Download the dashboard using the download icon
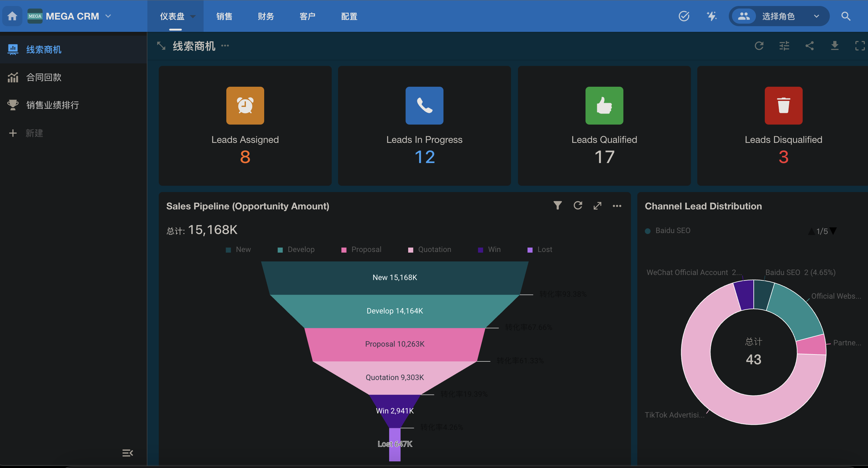Image resolution: width=868 pixels, height=468 pixels. pos(835,46)
